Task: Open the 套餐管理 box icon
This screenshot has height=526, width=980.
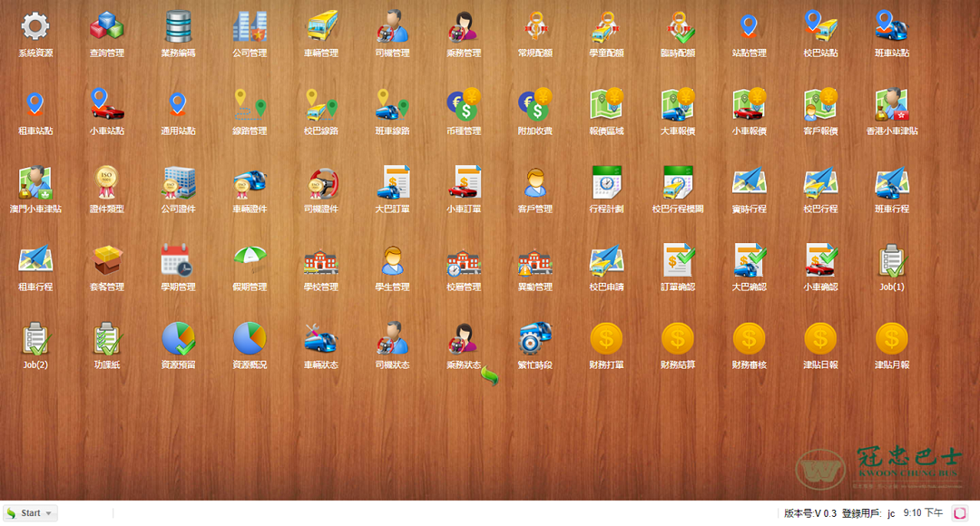Action: pos(106,261)
